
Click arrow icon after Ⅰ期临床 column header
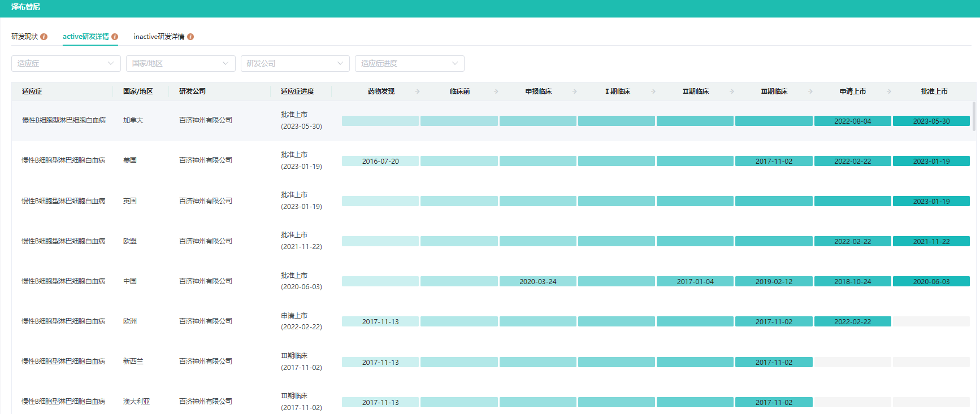653,91
